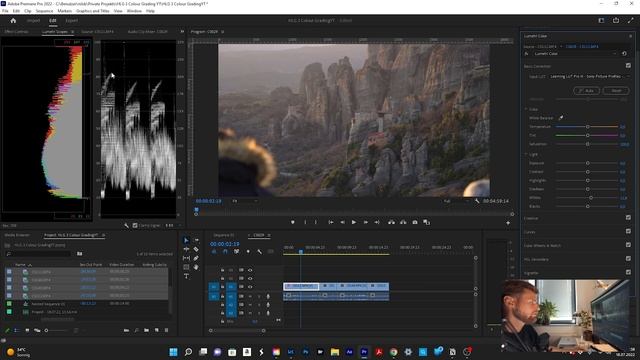Open the button editor plus icon
Viewport: 640px width, 360px height.
tap(508, 223)
